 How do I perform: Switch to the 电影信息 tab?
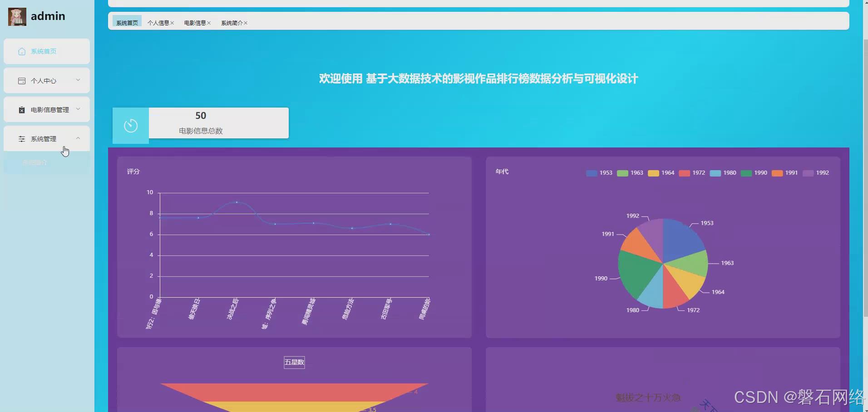[x=194, y=23]
